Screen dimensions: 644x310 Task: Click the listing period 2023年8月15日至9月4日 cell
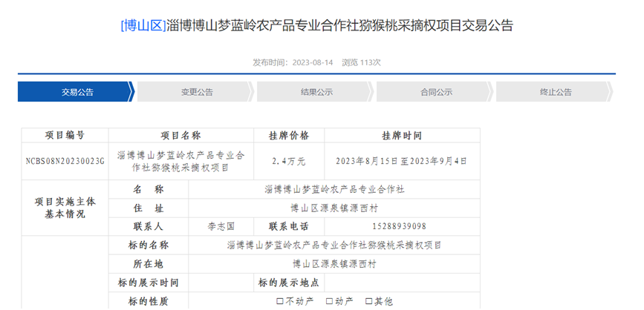[x=402, y=161]
